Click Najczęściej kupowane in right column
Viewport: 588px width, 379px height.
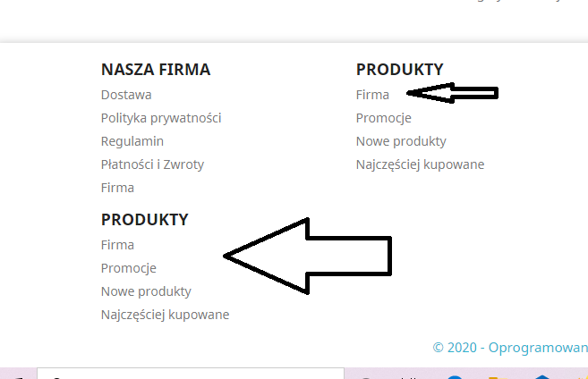(420, 164)
